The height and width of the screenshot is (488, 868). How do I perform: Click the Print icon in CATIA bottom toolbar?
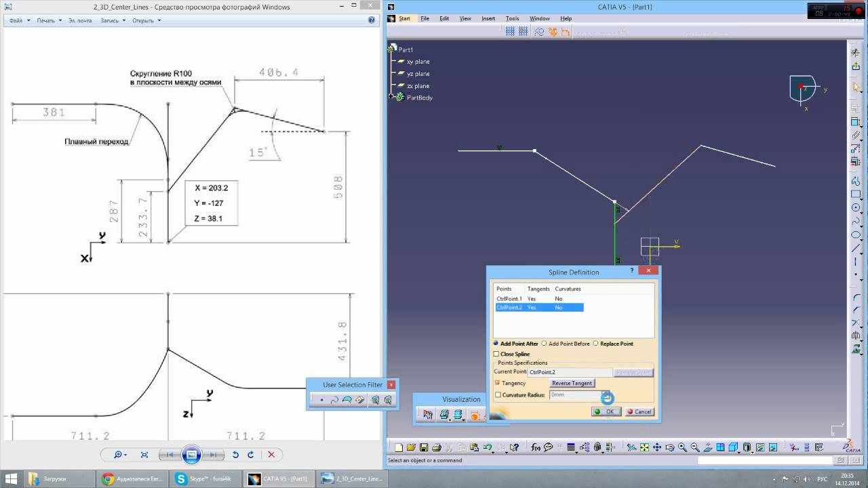pos(437,447)
